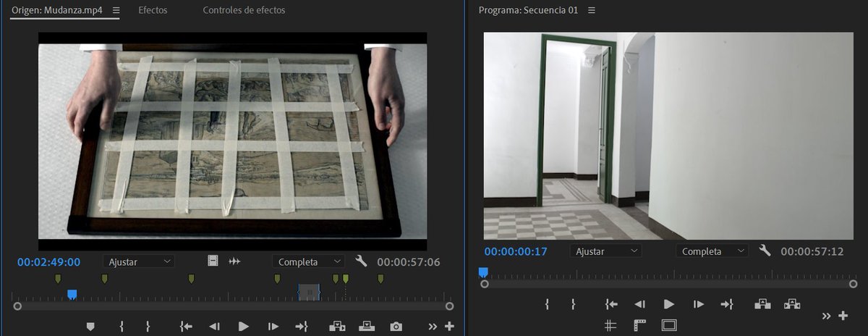The width and height of the screenshot is (868, 336).
Task: Open the Source monitor button editor plus
Action: [449, 327]
